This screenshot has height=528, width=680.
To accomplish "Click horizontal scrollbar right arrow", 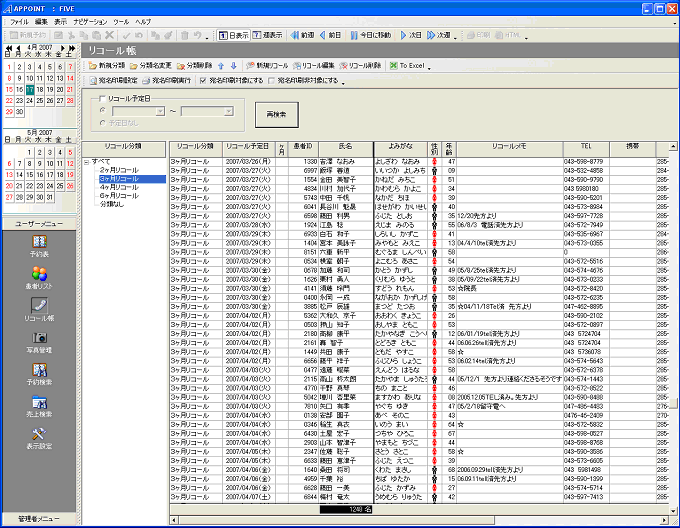I will (x=664, y=520).
